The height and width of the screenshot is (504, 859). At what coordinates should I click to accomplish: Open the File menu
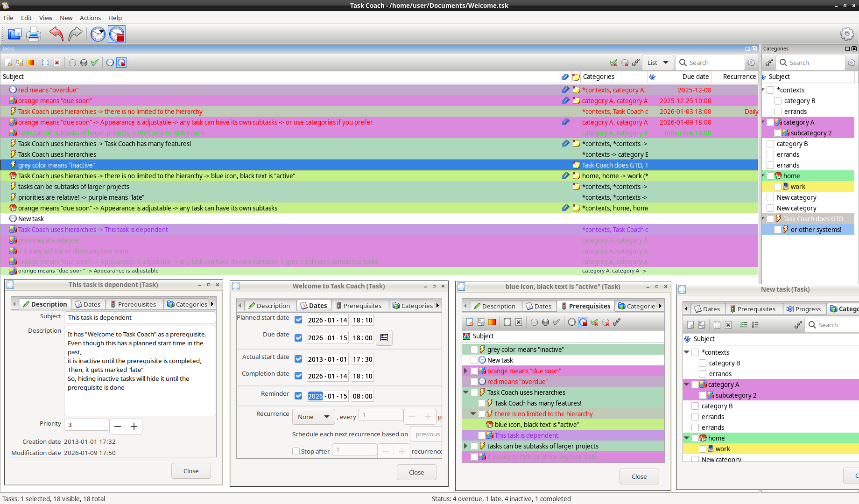click(8, 18)
